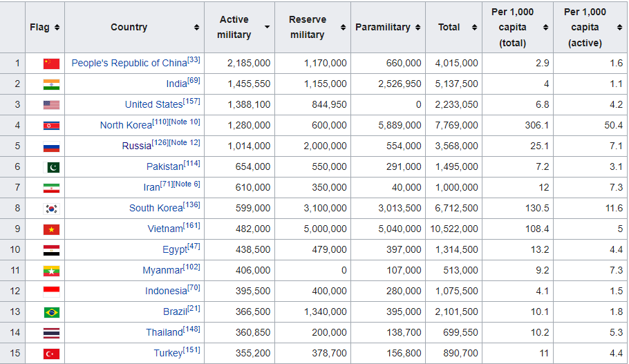Click the Indonesia flag icon
The image size is (629, 364).
[51, 291]
